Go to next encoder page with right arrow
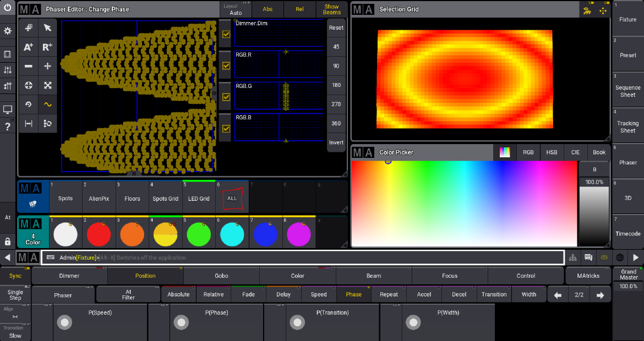Screen dimensions: 644x341 pos(600,295)
